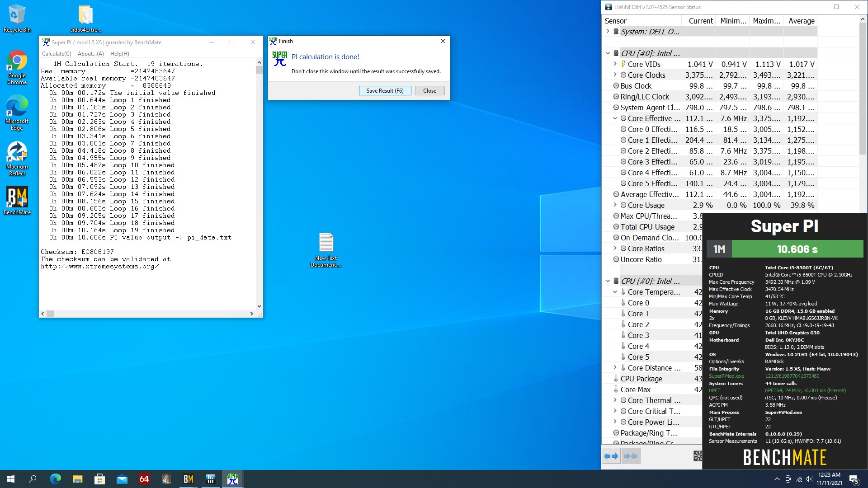Open the Windows Start menu
The width and height of the screenshot is (868, 488).
11,479
